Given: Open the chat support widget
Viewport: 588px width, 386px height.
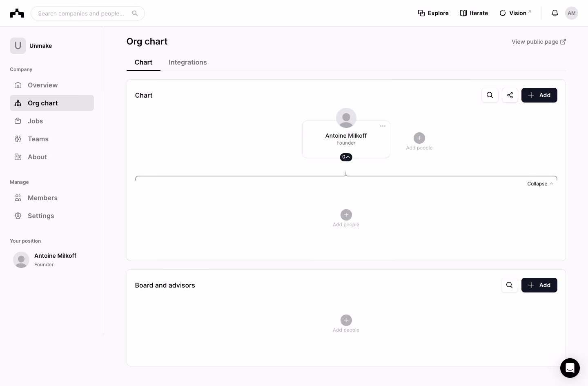Looking at the screenshot, I should pos(570,368).
